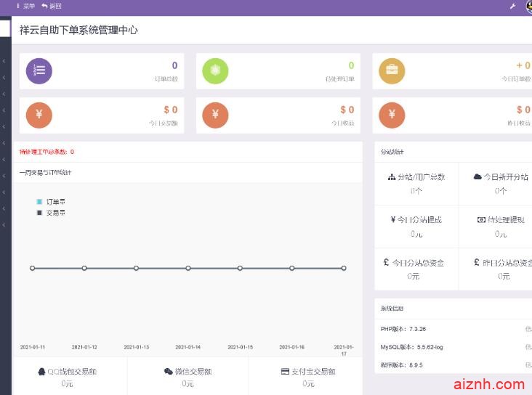Select the chart point for 2021-01-11
Screen dimensions: 532x395
point(32,268)
